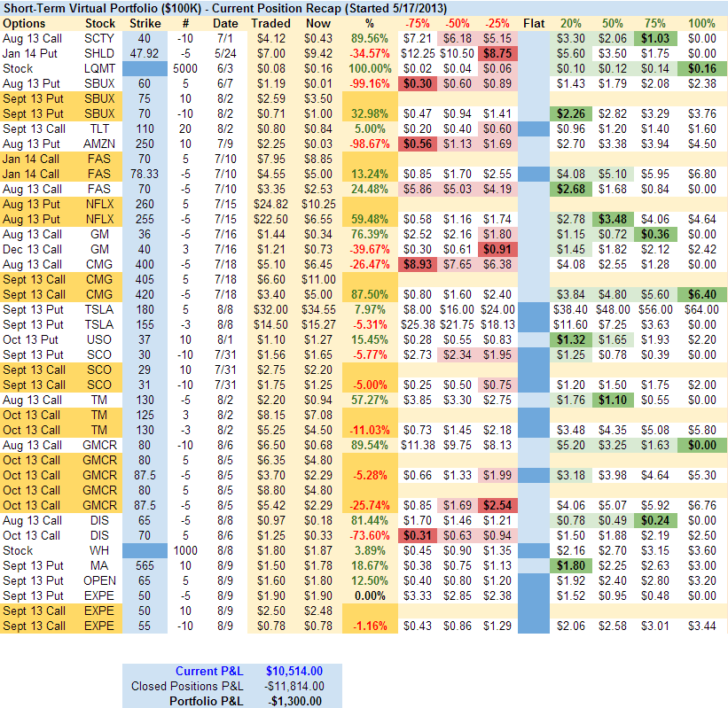Select the Flat column header
This screenshot has width=728, height=708.
[534, 23]
